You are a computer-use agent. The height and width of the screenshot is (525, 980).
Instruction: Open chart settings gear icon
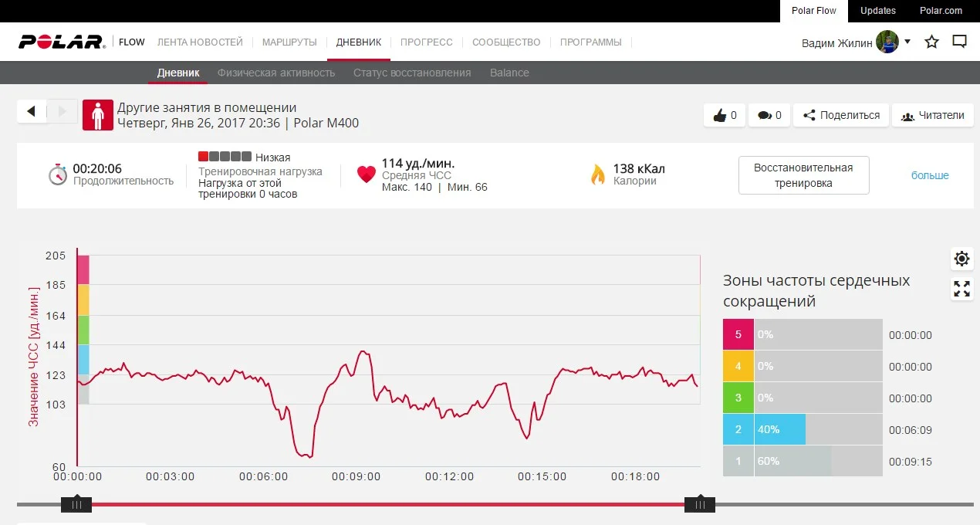(961, 259)
